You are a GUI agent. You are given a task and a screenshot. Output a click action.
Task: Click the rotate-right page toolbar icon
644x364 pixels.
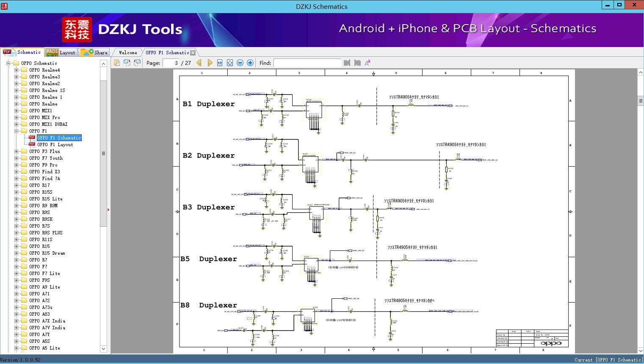pos(137,63)
